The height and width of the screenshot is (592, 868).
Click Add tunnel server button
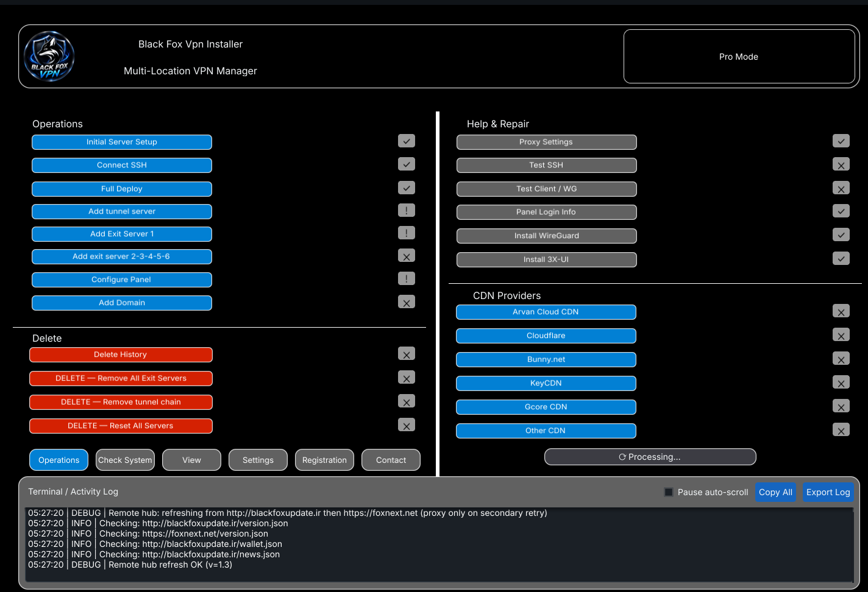coord(122,211)
